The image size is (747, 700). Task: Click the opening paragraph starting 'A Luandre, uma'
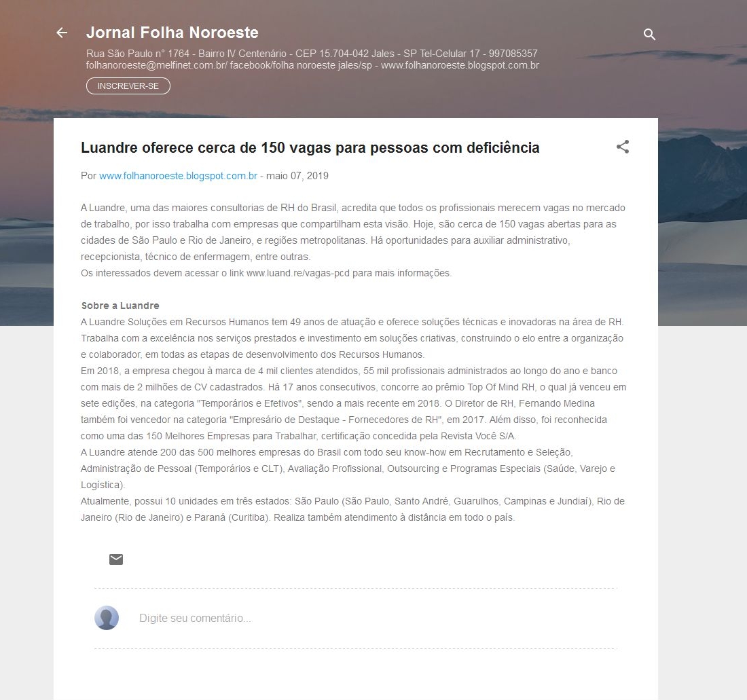pos(353,232)
